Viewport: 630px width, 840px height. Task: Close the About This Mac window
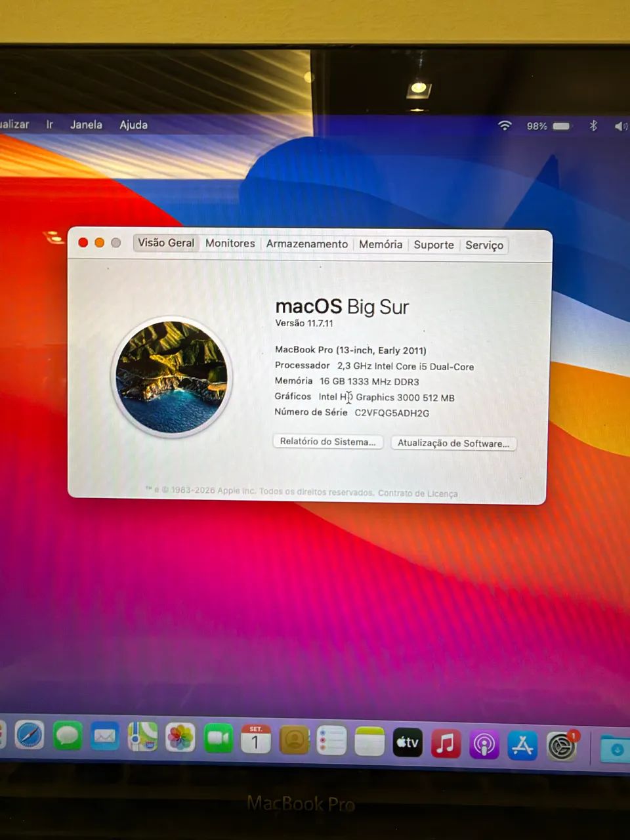83,243
